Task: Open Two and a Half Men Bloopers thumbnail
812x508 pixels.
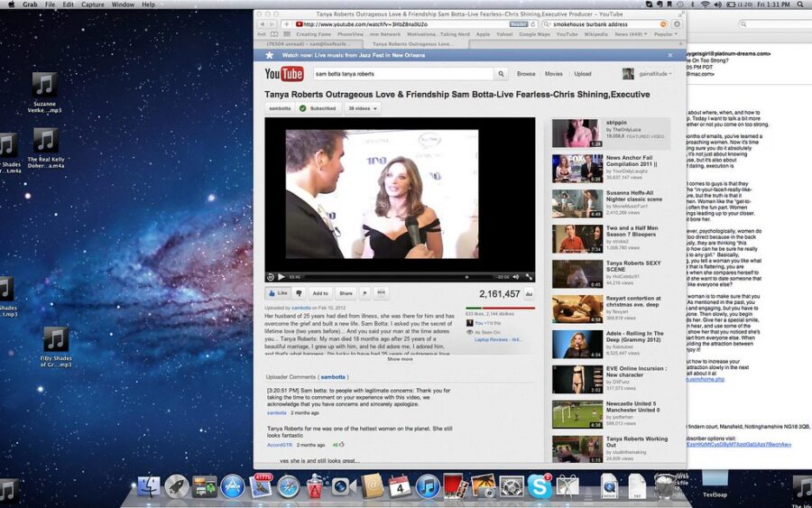Action: (x=577, y=239)
